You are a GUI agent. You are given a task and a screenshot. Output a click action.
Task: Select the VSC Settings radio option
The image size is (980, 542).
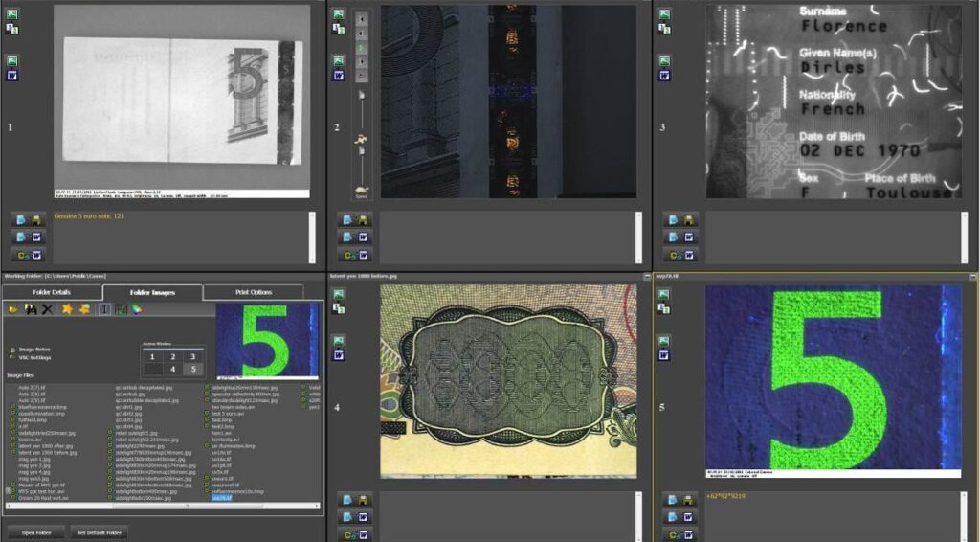11,357
